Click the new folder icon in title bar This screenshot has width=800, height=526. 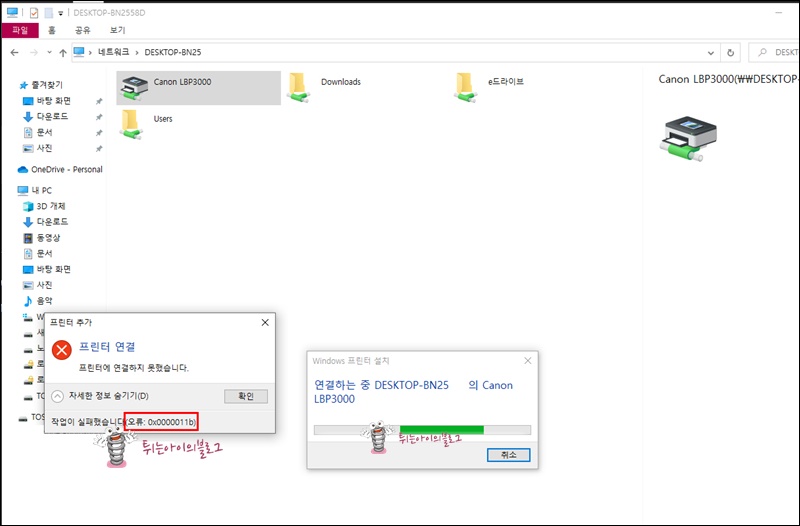pyautogui.click(x=48, y=13)
